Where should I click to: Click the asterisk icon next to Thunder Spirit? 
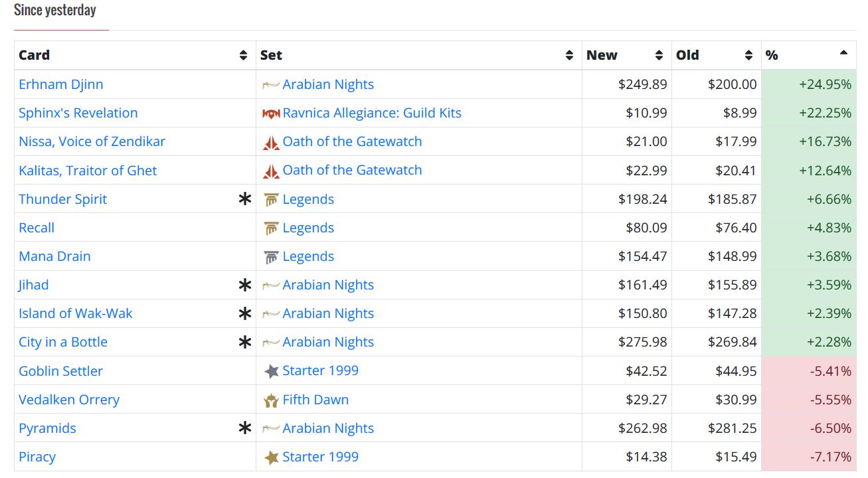[245, 199]
